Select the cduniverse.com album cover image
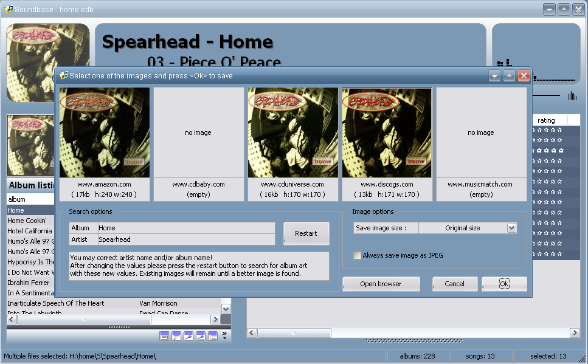The width and height of the screenshot is (588, 364). point(293,132)
